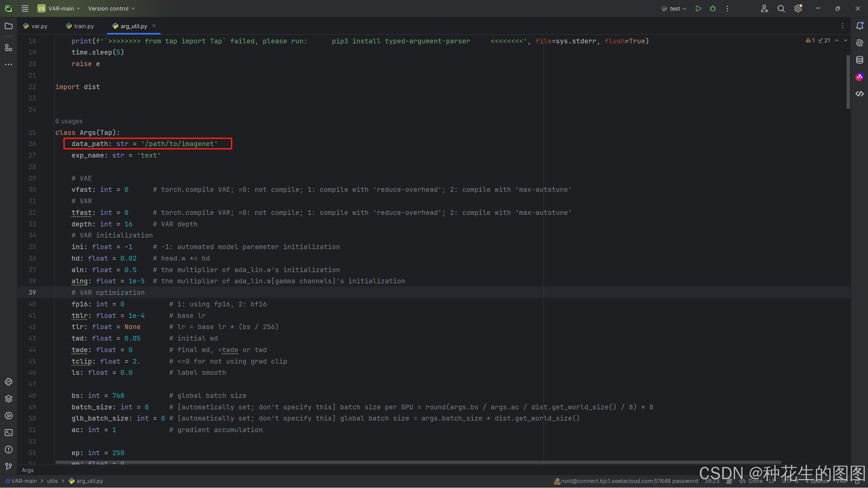The image size is (868, 488).
Task: Click the Run green play button
Action: pos(698,8)
